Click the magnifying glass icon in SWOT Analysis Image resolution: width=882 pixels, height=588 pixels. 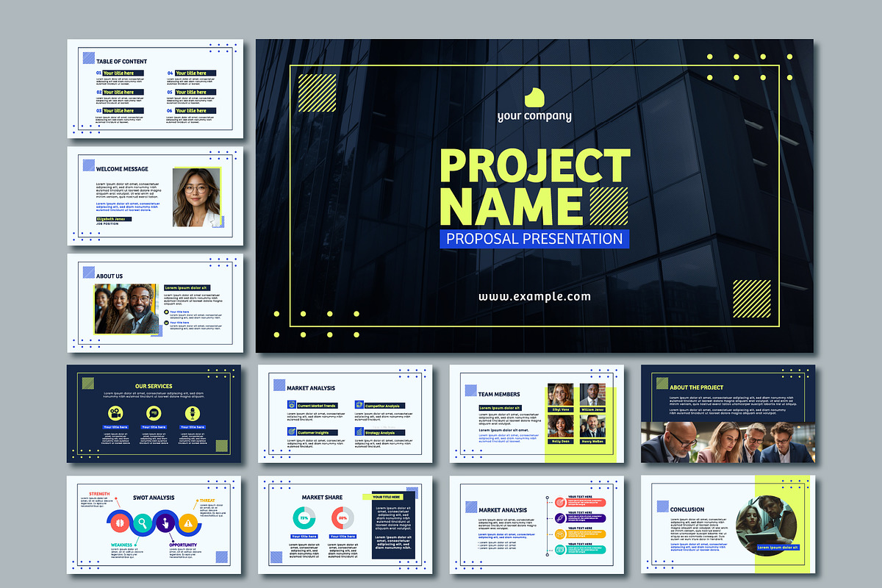[142, 523]
